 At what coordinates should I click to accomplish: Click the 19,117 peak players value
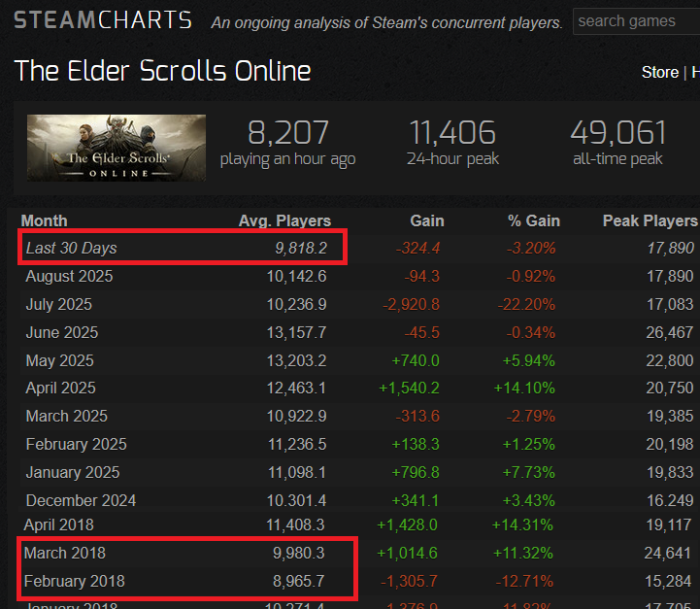[x=669, y=524]
